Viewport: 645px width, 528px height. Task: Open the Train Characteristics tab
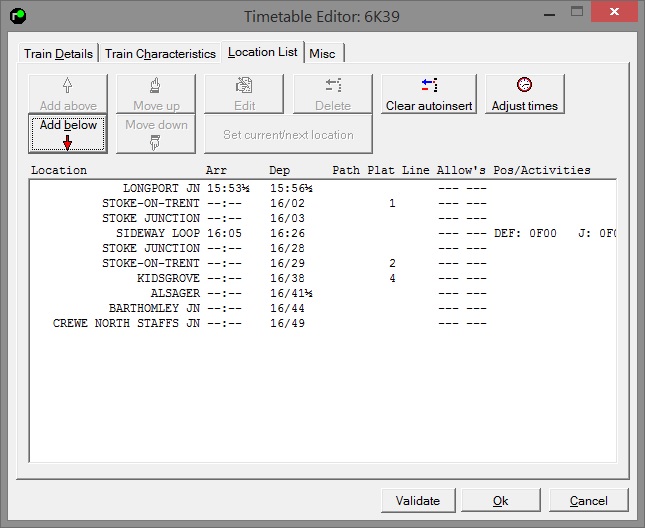click(160, 54)
